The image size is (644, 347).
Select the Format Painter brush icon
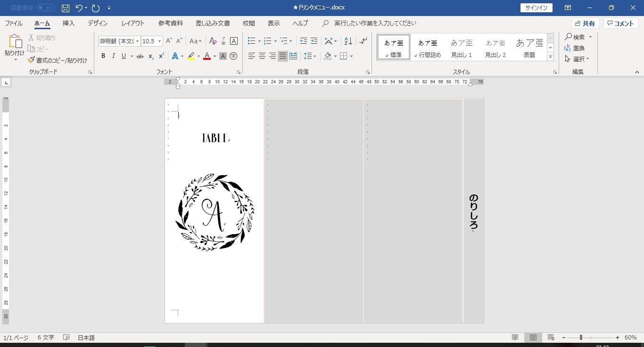coord(32,60)
